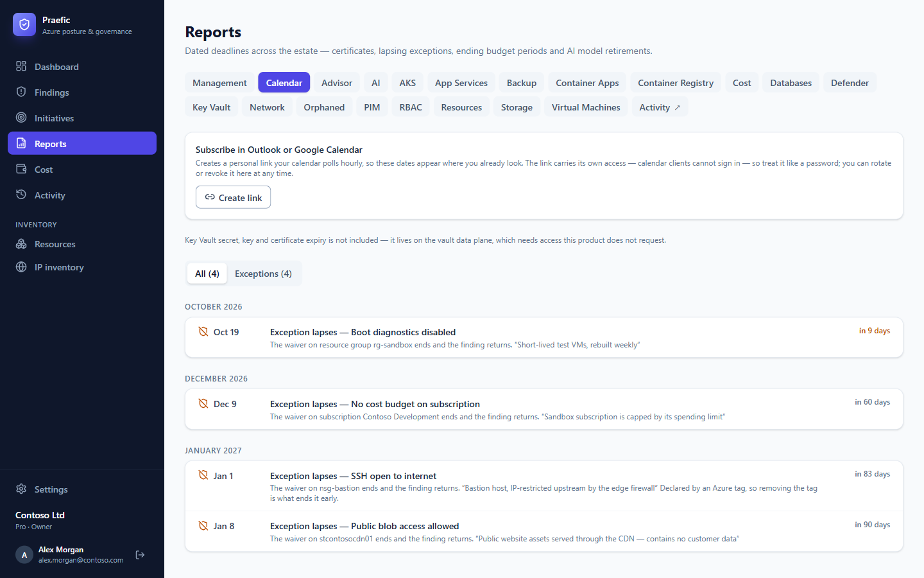Click the AM user avatar circle

point(24,555)
